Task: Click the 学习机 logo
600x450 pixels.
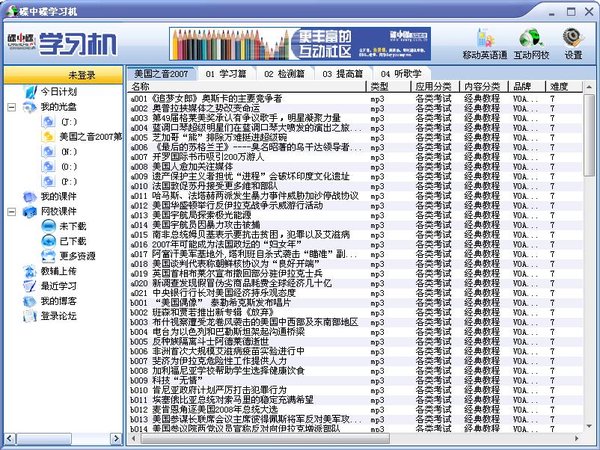Action: (62, 44)
